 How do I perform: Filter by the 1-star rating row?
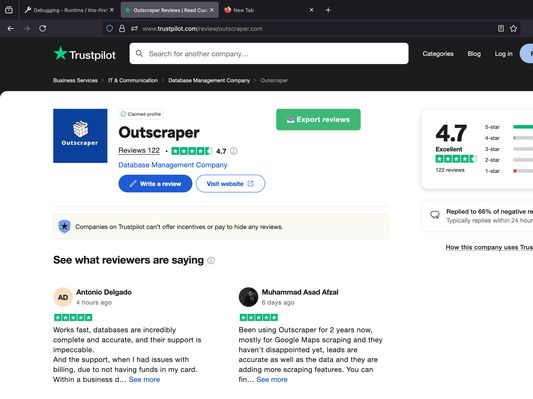pos(509,171)
